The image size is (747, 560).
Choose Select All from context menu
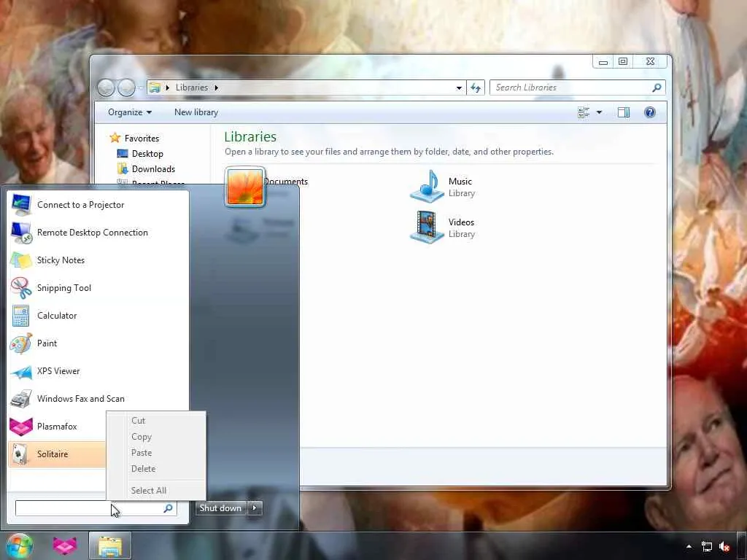tap(156, 491)
